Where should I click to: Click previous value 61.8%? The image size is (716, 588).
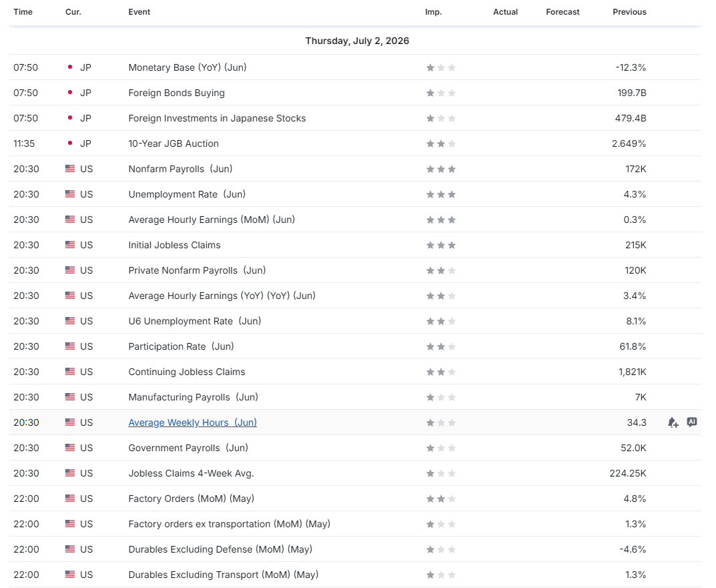(x=633, y=346)
